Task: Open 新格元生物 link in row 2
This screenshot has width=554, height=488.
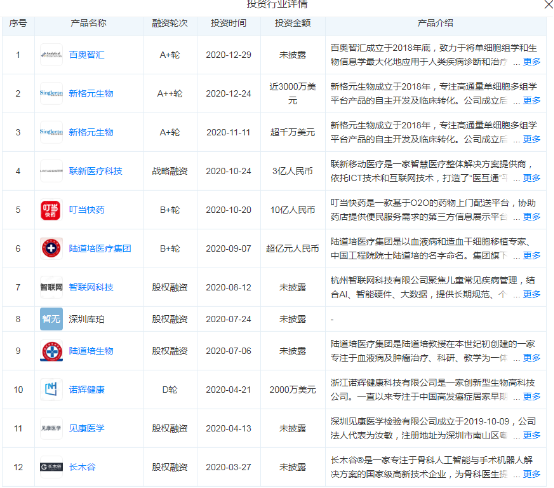Action: pyautogui.click(x=91, y=94)
